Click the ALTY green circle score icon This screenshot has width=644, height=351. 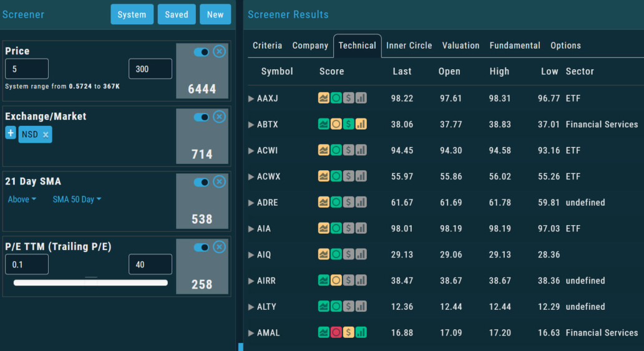[336, 306]
